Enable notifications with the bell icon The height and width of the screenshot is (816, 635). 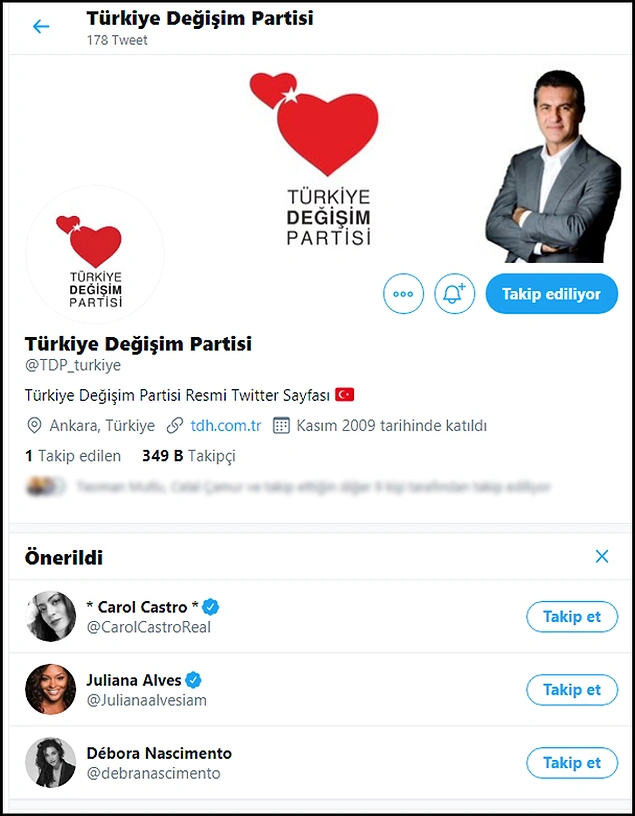pos(454,294)
